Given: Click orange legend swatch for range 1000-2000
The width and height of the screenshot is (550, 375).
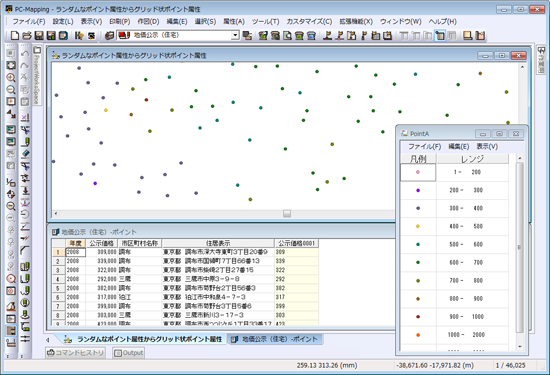Looking at the screenshot, I should 418,335.
